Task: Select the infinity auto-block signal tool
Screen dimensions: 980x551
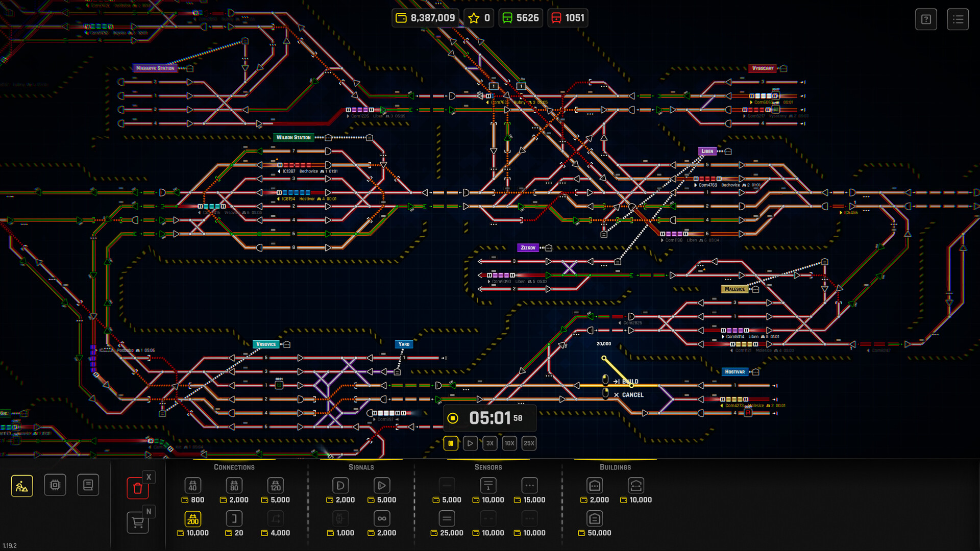Action: [381, 518]
